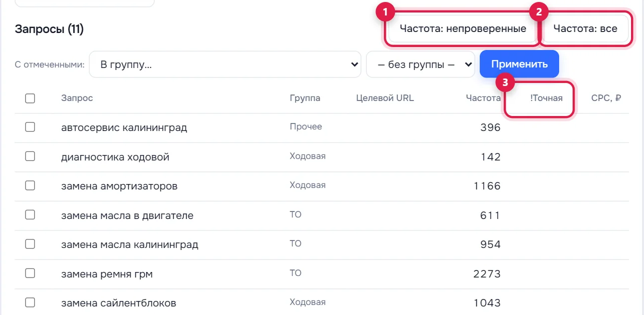Click the 'Запросы (11)' heading
This screenshot has height=315, width=644.
(49, 29)
